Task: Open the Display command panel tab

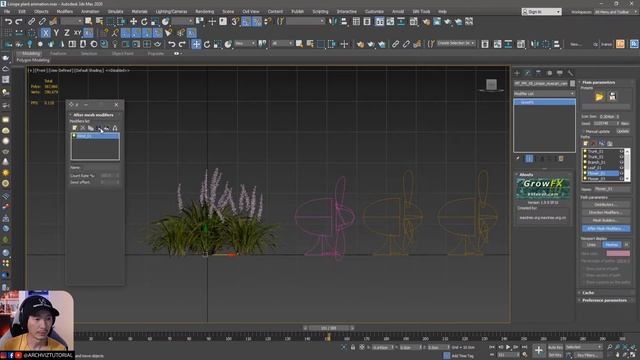Action: tap(560, 73)
